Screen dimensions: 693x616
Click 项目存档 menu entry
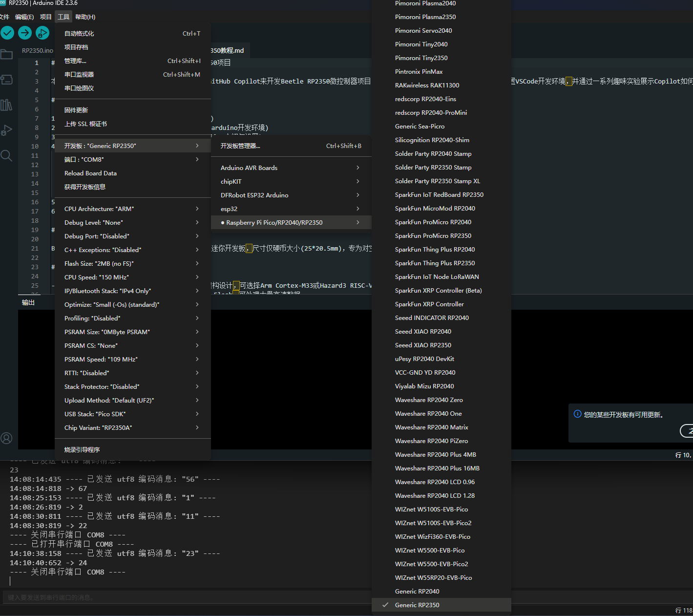133,47
